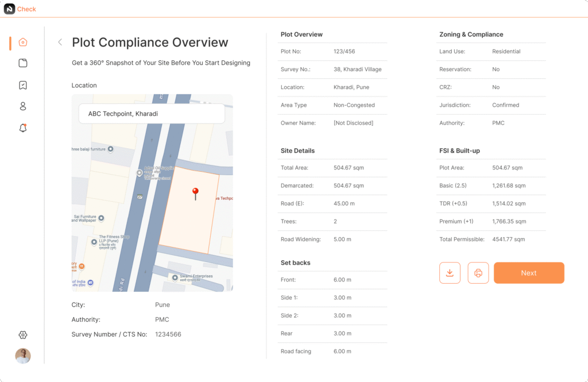This screenshot has height=382, width=588.
Task: Go back using the left chevron arrow
Action: 60,42
